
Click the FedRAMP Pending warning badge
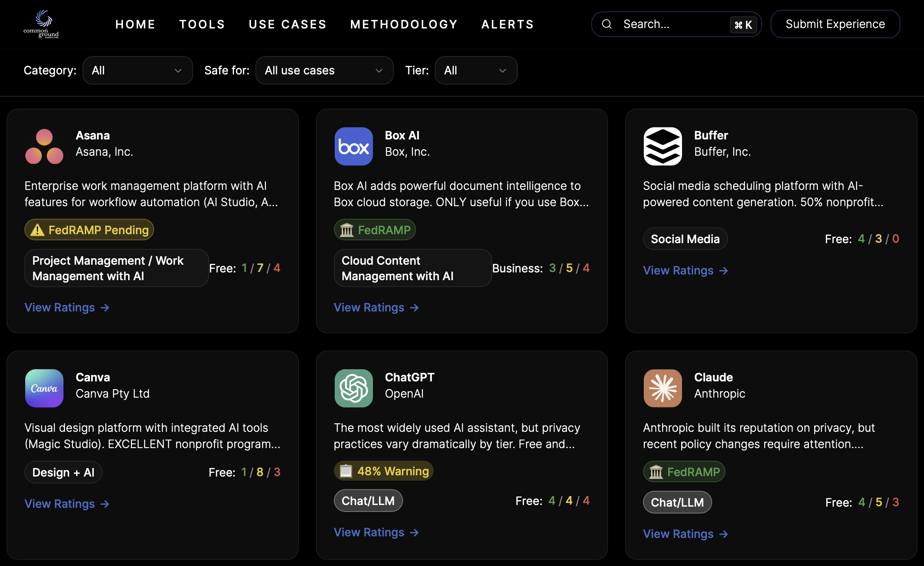click(89, 230)
